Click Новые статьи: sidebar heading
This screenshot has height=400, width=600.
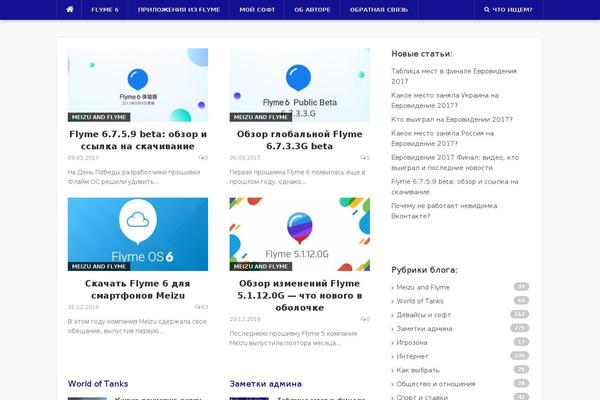[x=422, y=54]
